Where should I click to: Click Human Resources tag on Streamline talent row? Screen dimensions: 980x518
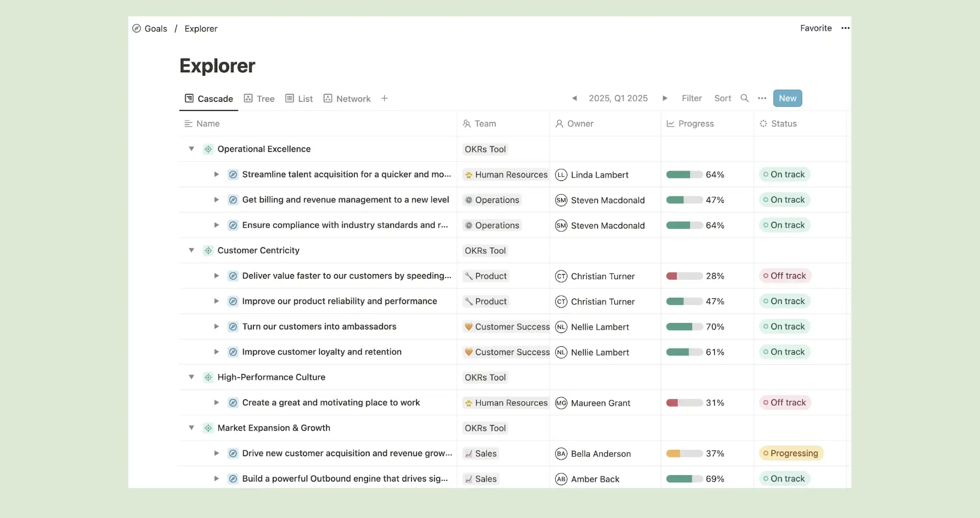pos(506,175)
